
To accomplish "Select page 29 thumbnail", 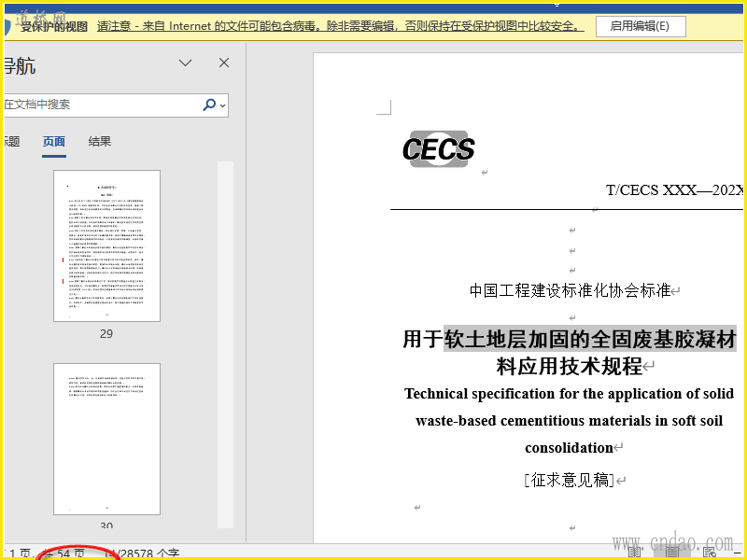I will (x=106, y=245).
